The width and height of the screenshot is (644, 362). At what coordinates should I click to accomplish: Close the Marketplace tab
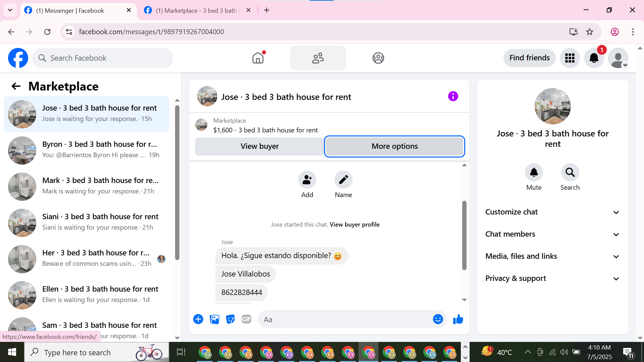tap(249, 10)
